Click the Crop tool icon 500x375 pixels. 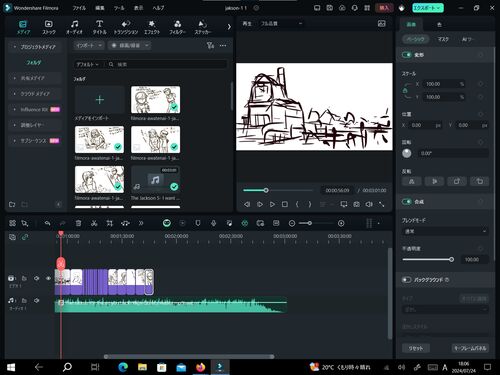pos(110,223)
